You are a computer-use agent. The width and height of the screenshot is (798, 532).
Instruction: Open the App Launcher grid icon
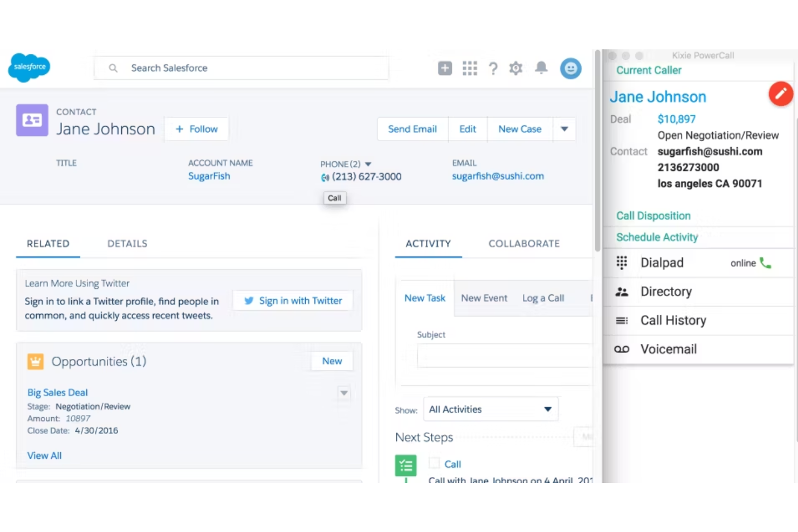point(470,68)
